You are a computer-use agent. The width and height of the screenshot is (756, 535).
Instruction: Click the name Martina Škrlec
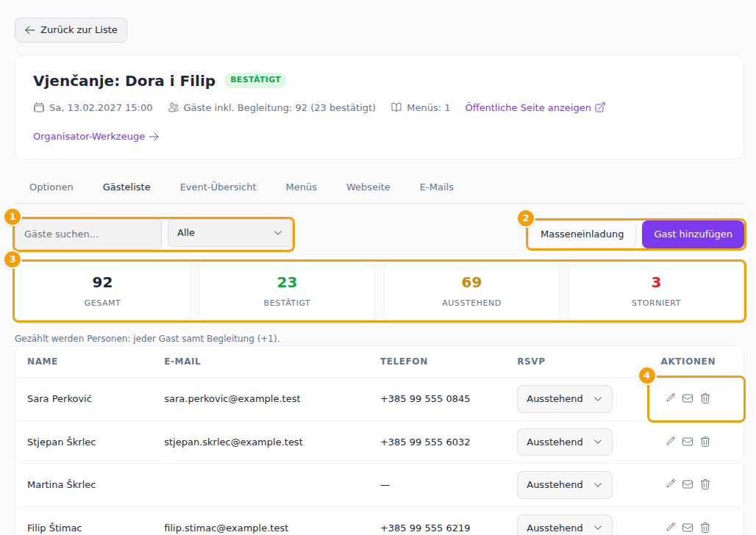[61, 484]
